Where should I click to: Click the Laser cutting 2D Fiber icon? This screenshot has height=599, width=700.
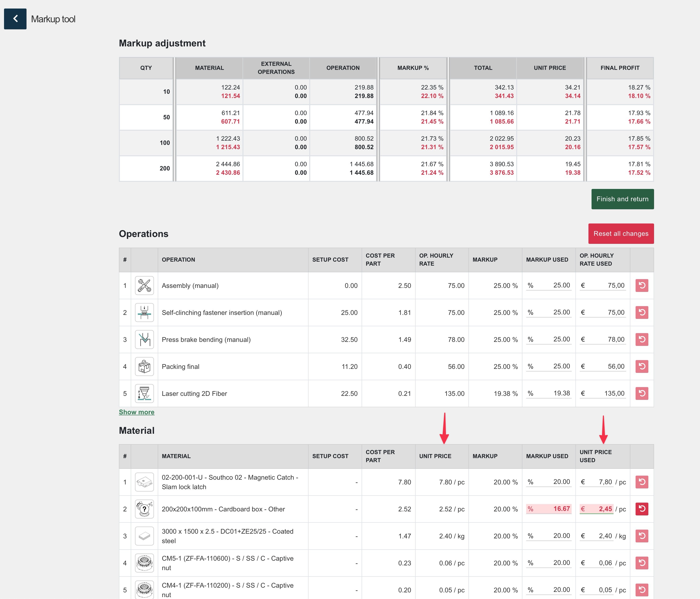pyautogui.click(x=144, y=393)
